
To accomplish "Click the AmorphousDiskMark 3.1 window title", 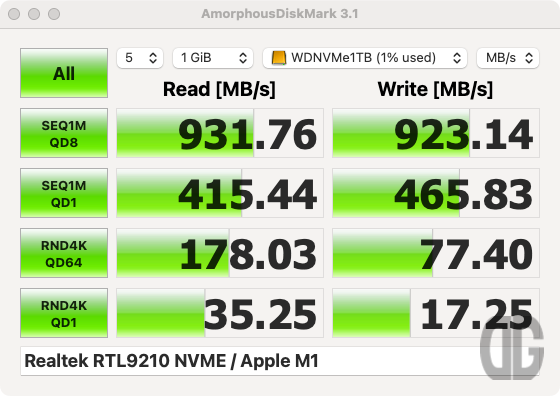I will pyautogui.click(x=280, y=14).
